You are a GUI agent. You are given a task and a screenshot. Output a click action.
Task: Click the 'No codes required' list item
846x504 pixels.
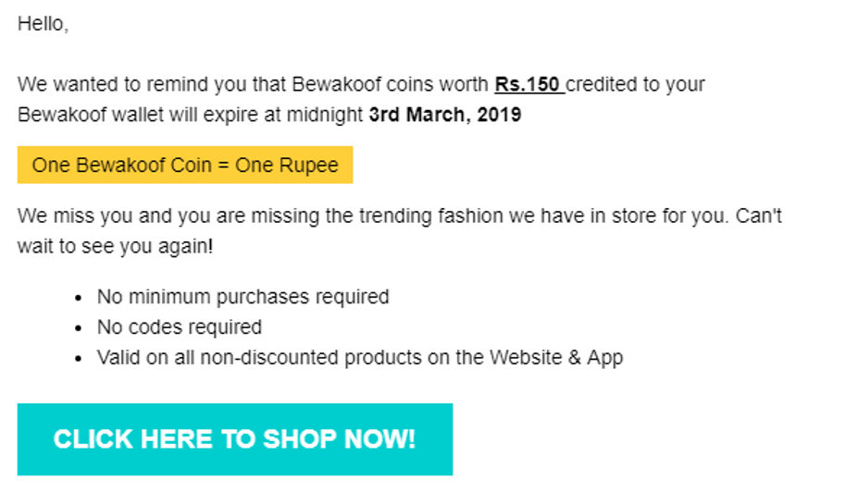[x=180, y=327]
